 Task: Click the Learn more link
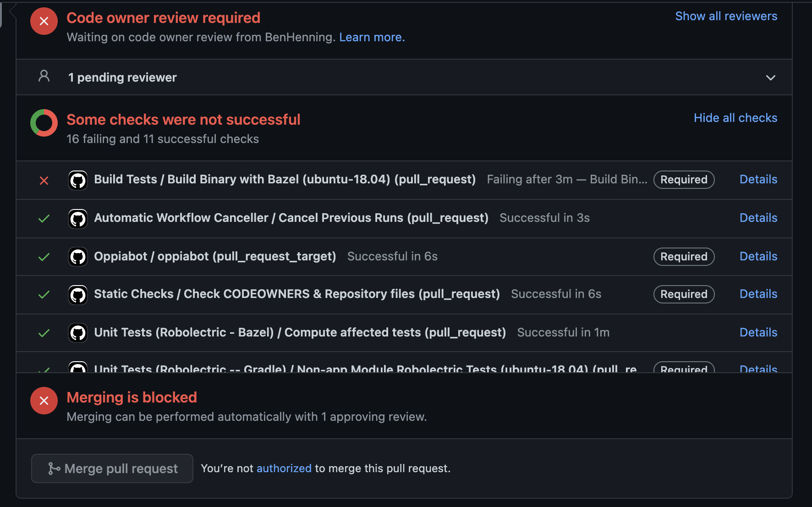(x=372, y=37)
